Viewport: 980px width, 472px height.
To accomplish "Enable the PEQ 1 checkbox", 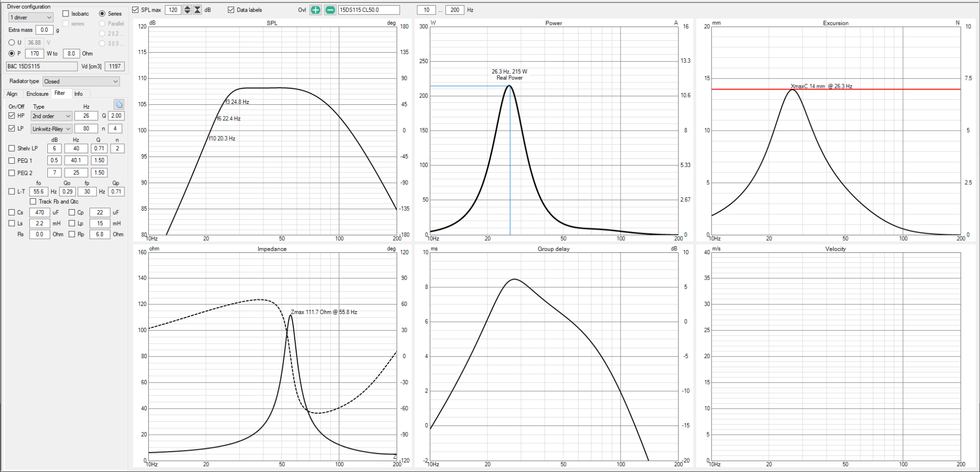I will [x=12, y=160].
